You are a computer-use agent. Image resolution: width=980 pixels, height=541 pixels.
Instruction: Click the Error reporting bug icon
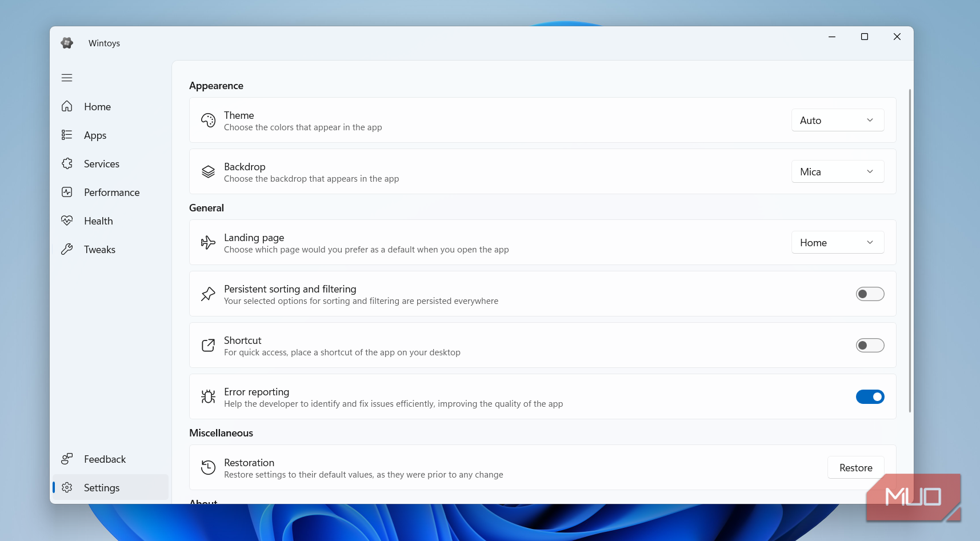pos(208,396)
